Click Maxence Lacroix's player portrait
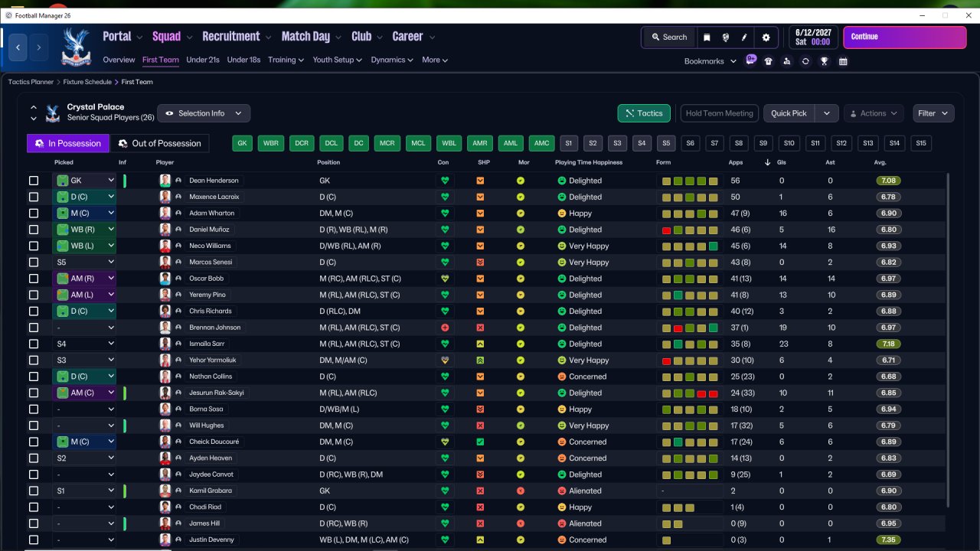 coord(165,197)
